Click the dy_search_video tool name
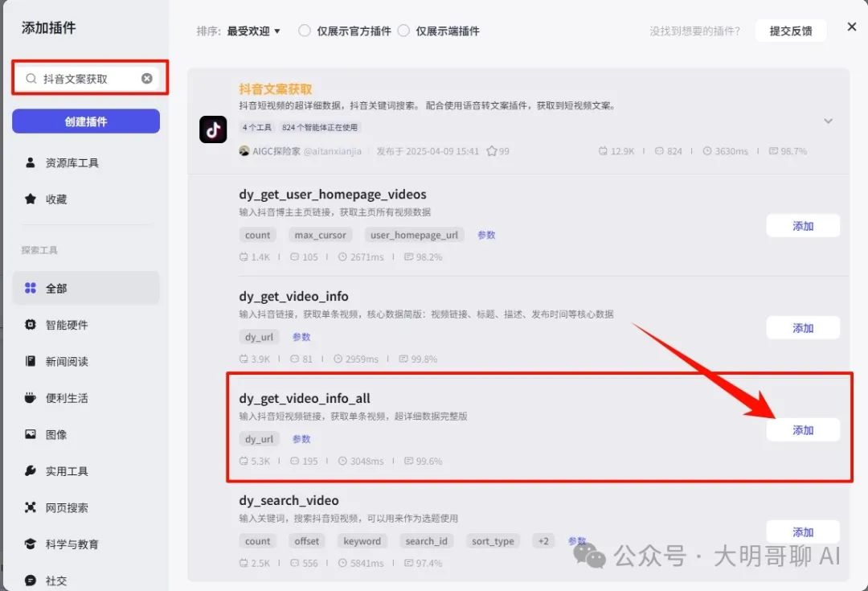This screenshot has width=868, height=591. click(x=289, y=500)
